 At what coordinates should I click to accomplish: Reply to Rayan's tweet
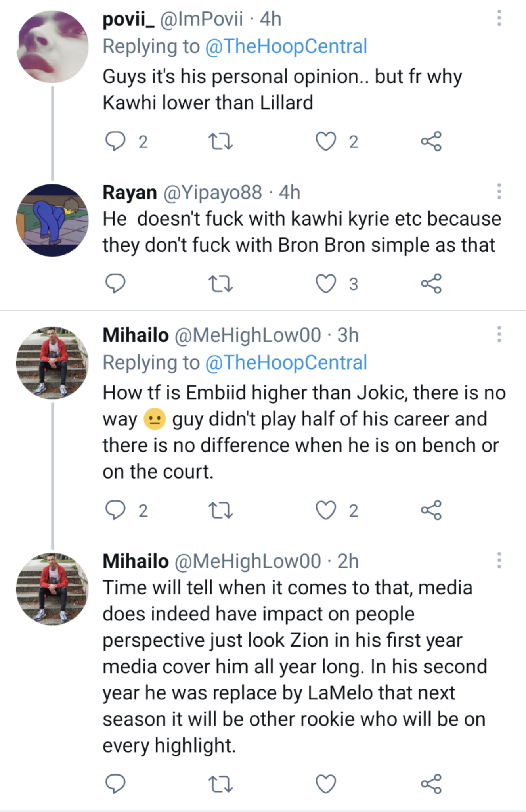click(x=115, y=283)
